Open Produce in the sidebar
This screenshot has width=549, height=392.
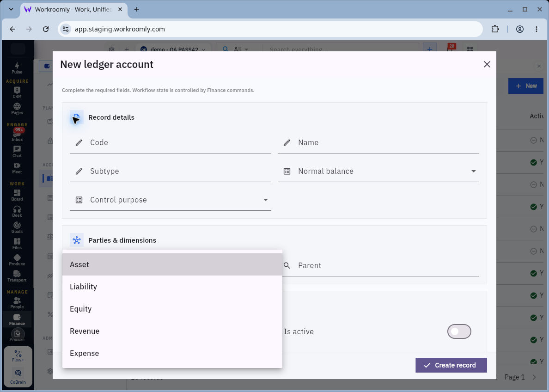click(x=17, y=260)
